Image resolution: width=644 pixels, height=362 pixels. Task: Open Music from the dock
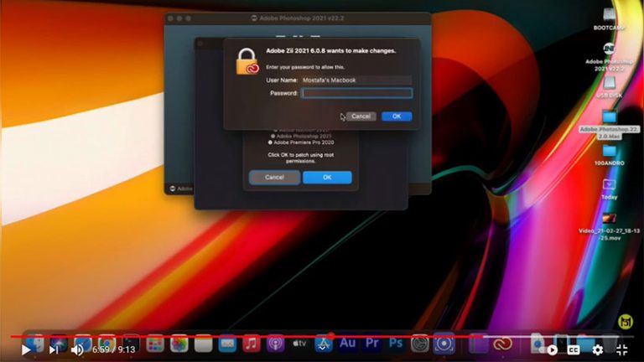[x=252, y=344]
